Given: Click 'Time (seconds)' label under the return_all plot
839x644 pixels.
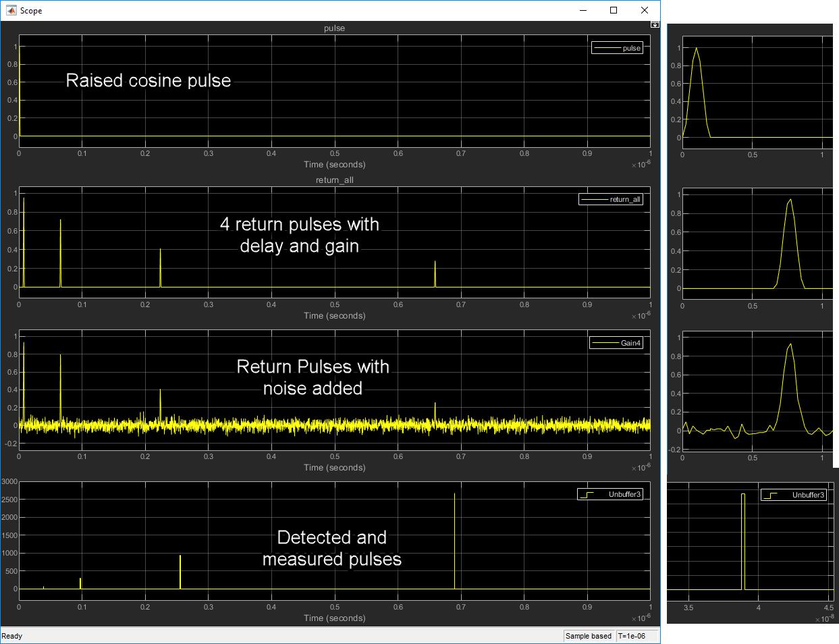Looking at the screenshot, I should (x=334, y=316).
